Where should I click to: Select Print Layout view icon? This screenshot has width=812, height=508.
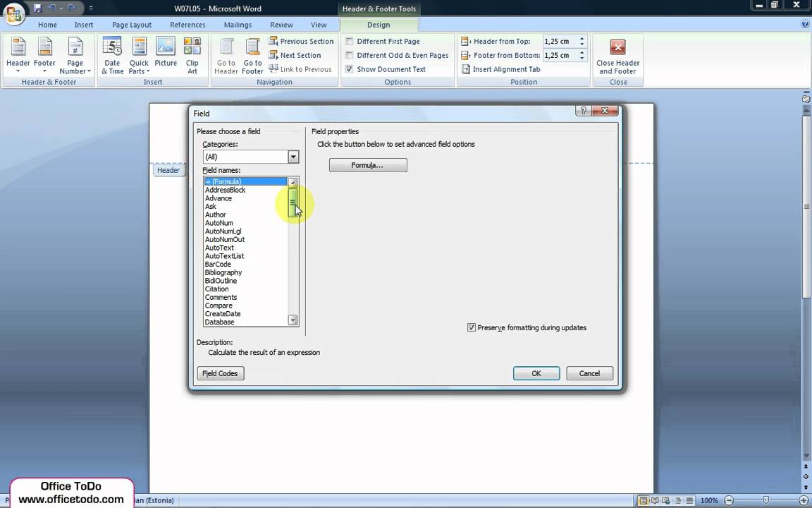(643, 501)
